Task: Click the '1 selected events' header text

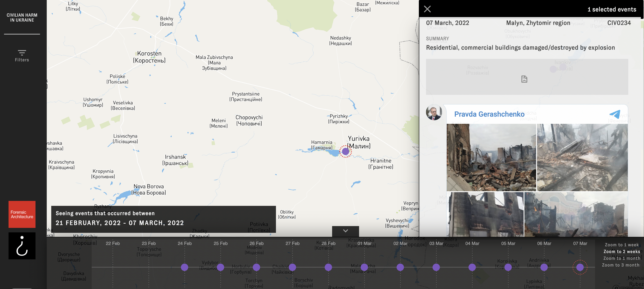Action: [612, 9]
